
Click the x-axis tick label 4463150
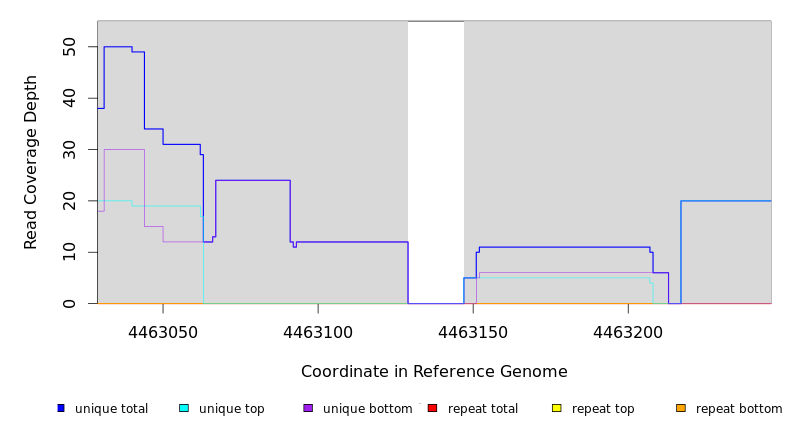pyautogui.click(x=473, y=333)
